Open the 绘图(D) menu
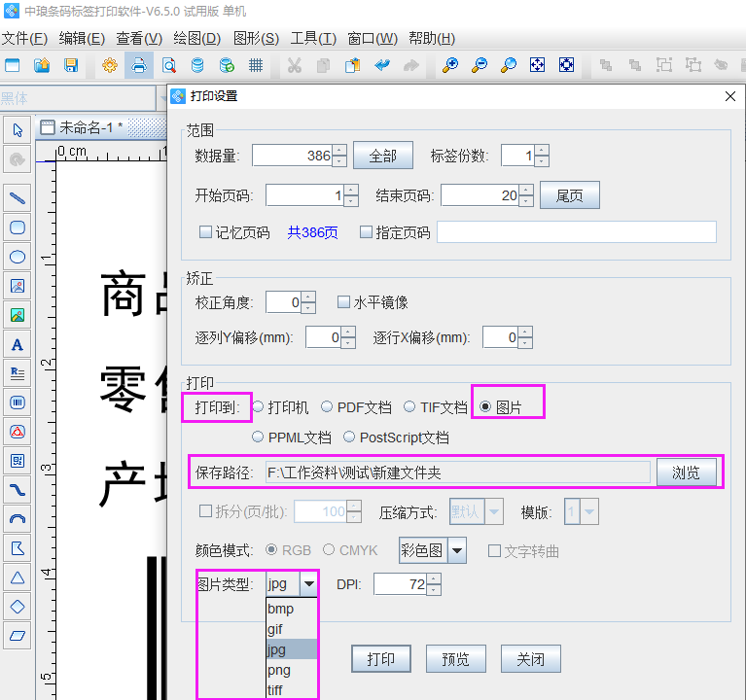The width and height of the screenshot is (746, 700). tap(197, 38)
